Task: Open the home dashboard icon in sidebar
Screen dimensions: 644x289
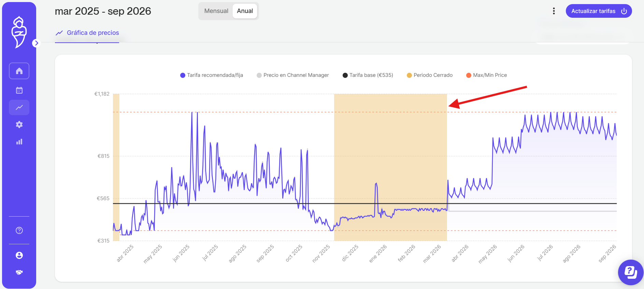Action: [x=19, y=71]
